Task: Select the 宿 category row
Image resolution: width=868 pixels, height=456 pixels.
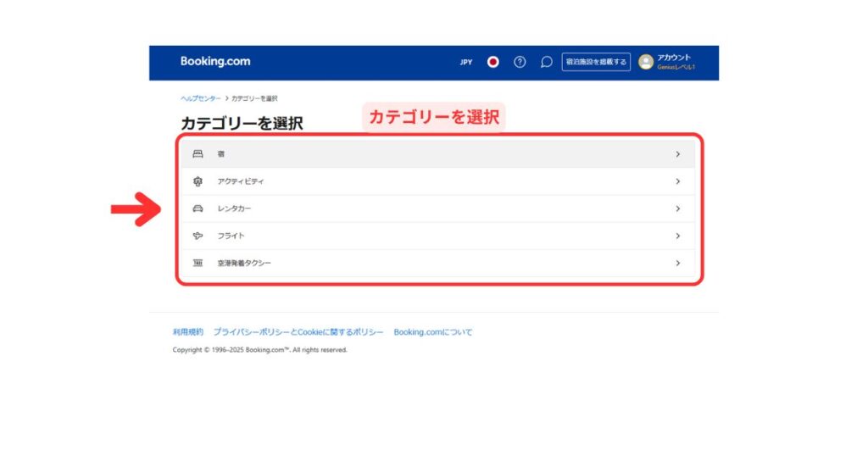Action: 438,154
